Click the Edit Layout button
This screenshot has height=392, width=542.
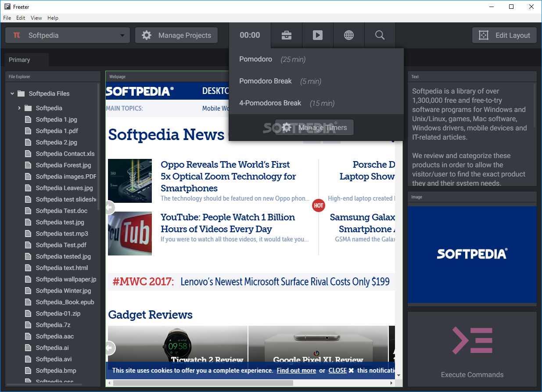click(x=504, y=36)
